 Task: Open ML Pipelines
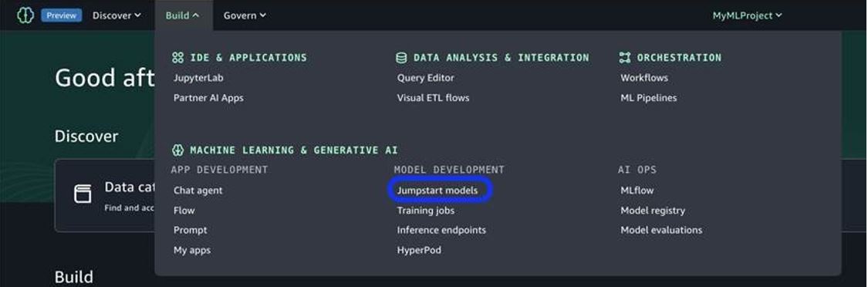648,98
